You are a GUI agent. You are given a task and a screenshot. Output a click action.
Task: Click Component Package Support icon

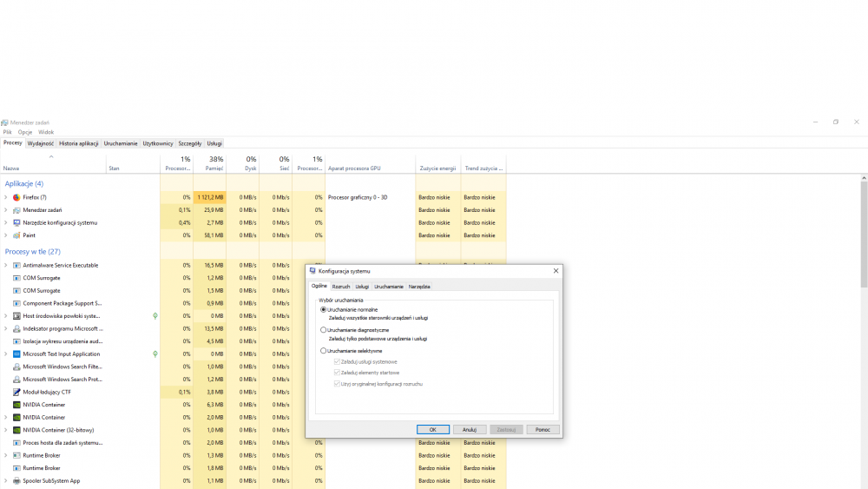click(x=16, y=303)
